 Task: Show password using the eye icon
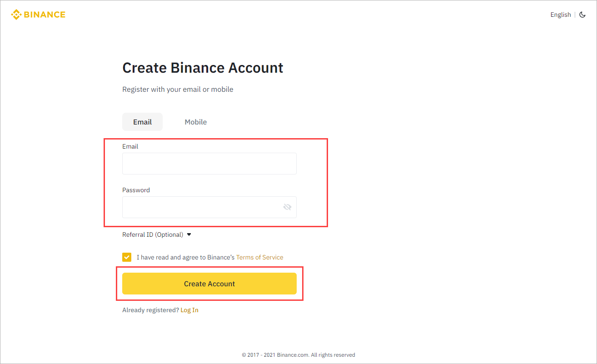pyautogui.click(x=287, y=207)
